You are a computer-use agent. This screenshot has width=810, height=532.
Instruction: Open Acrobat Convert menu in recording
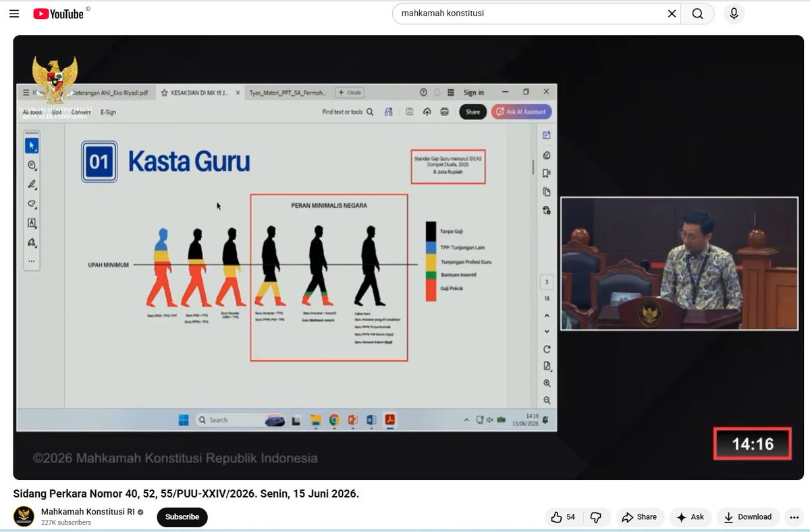[81, 112]
